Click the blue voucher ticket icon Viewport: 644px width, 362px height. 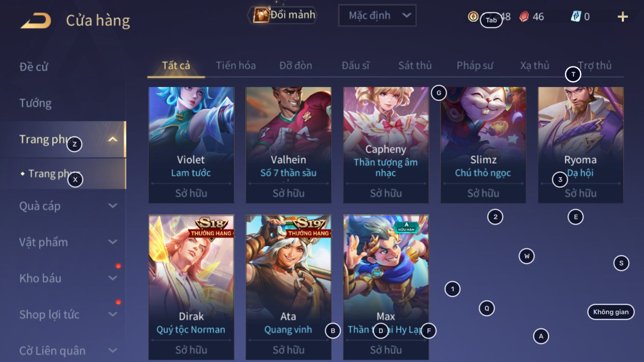click(x=576, y=17)
